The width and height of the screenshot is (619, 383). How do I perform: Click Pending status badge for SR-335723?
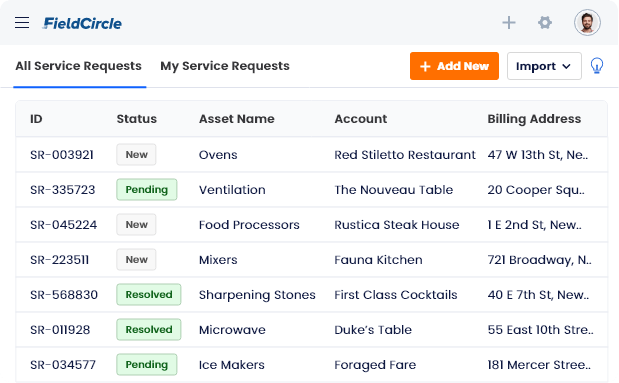tap(146, 190)
